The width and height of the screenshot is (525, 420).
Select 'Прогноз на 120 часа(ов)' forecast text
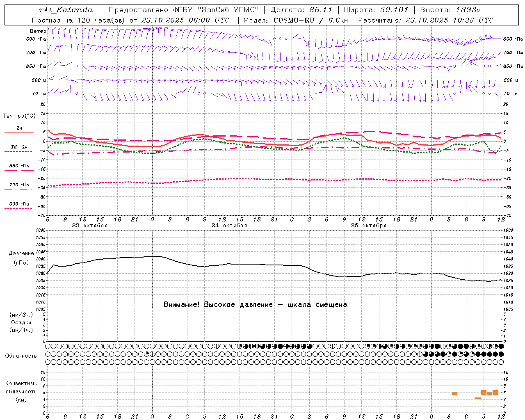pos(79,20)
